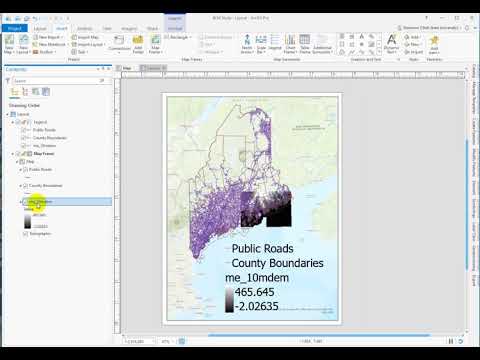Collapse the Layout tree node
The image size is (480, 360).
pos(8,114)
